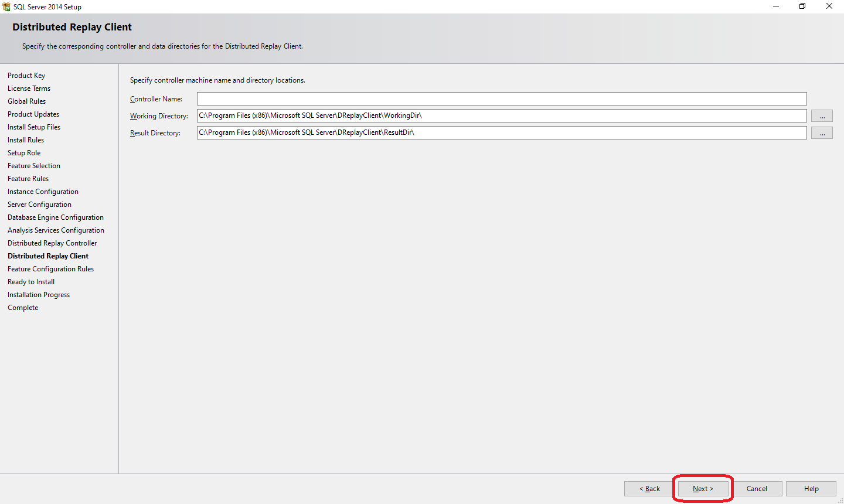Minimize the SQL Server 2014 Setup window
Screen dimensions: 844x504
(776, 6)
